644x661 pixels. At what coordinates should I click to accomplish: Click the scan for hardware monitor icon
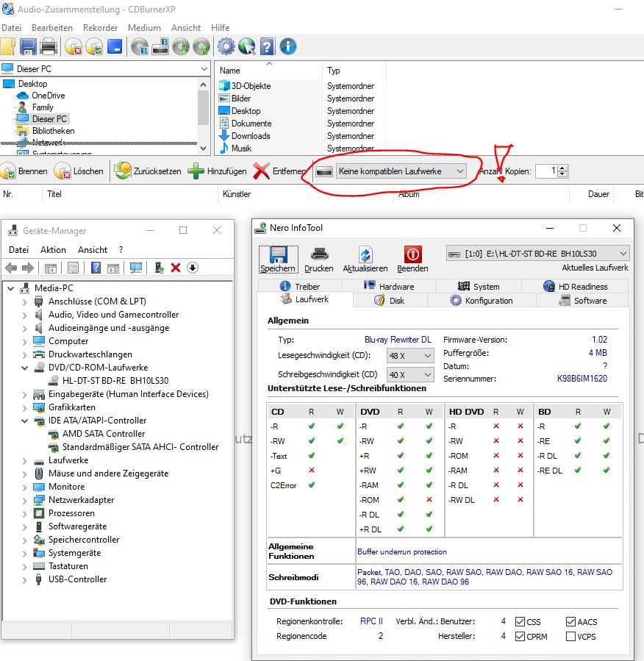coord(136,268)
